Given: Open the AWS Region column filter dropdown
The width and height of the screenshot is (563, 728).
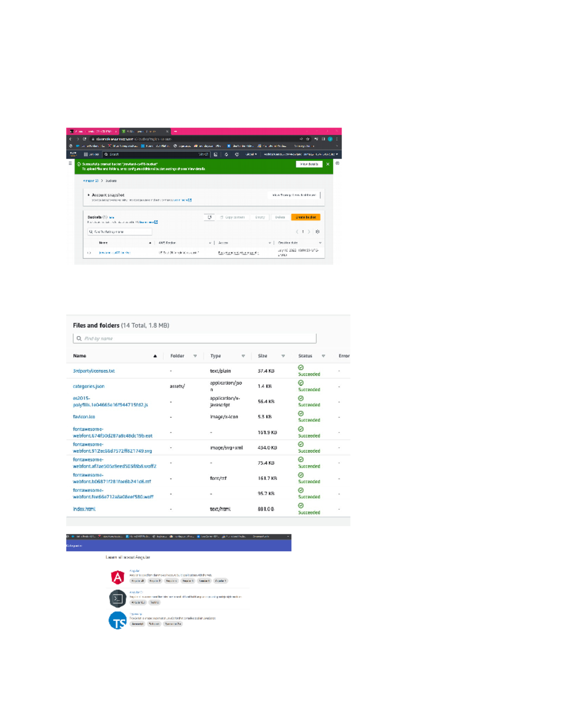Looking at the screenshot, I should coord(209,243).
